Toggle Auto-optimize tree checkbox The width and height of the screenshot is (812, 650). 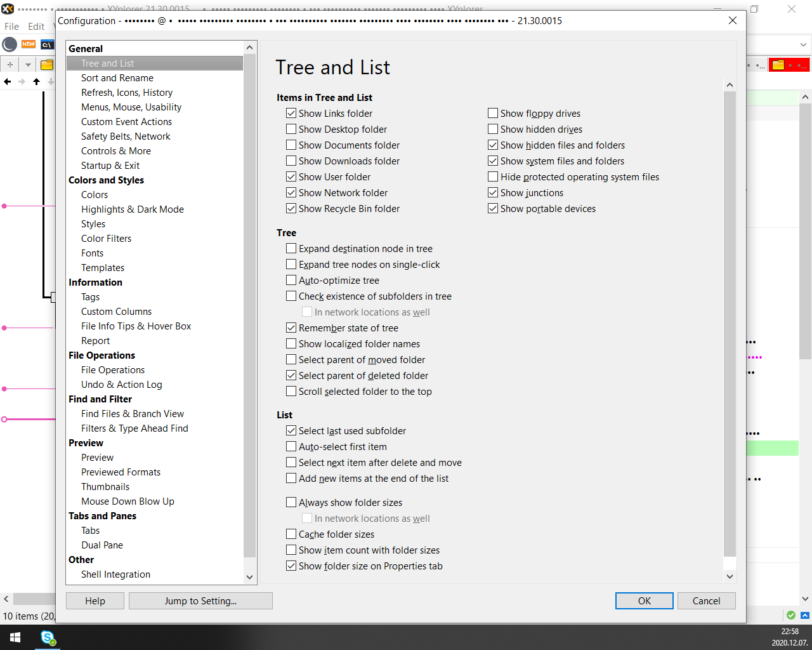point(291,281)
